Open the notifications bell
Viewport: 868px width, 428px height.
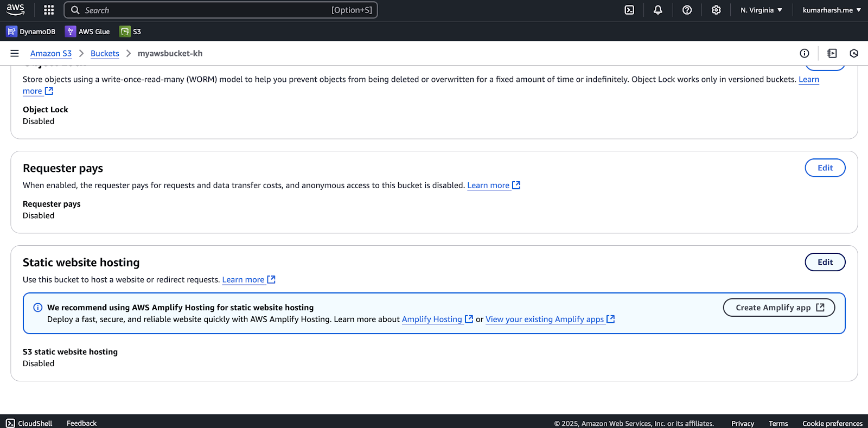click(x=658, y=10)
